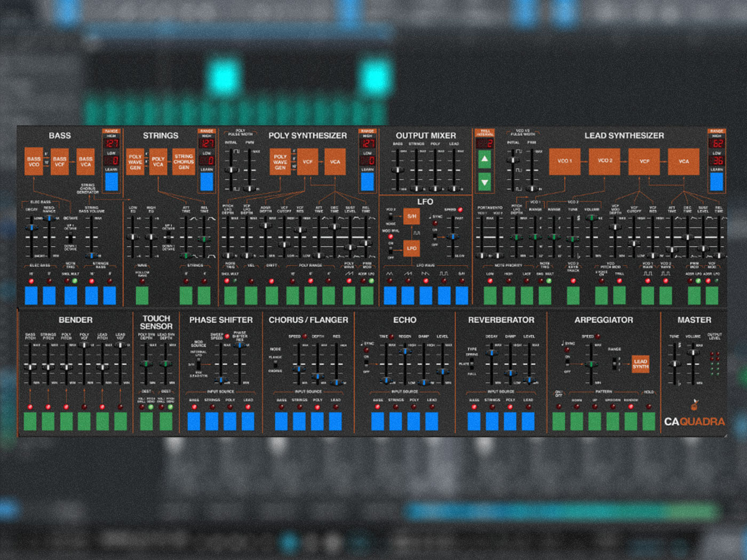
Task: Click the Lead Synth button in the Arpeggiator
Action: (x=641, y=364)
